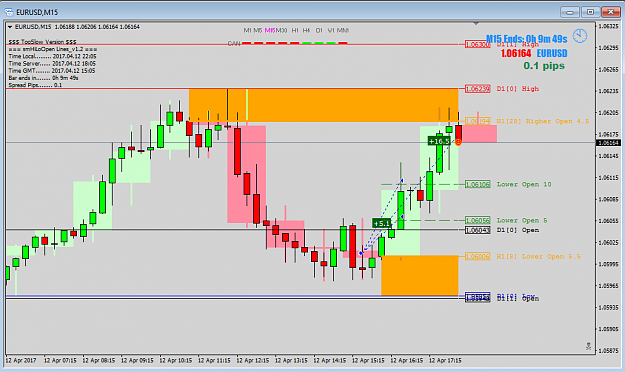Switch to M5 timeframe

(x=257, y=30)
